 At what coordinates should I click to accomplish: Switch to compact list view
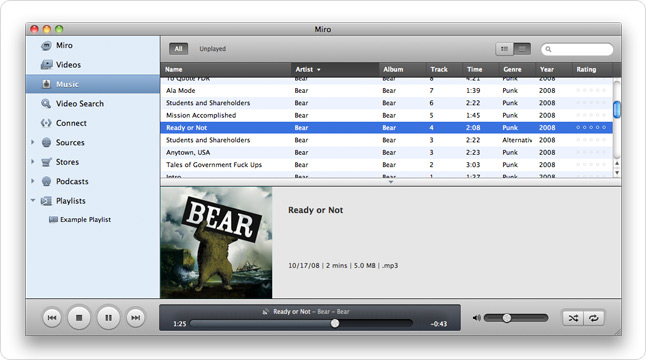[522, 49]
